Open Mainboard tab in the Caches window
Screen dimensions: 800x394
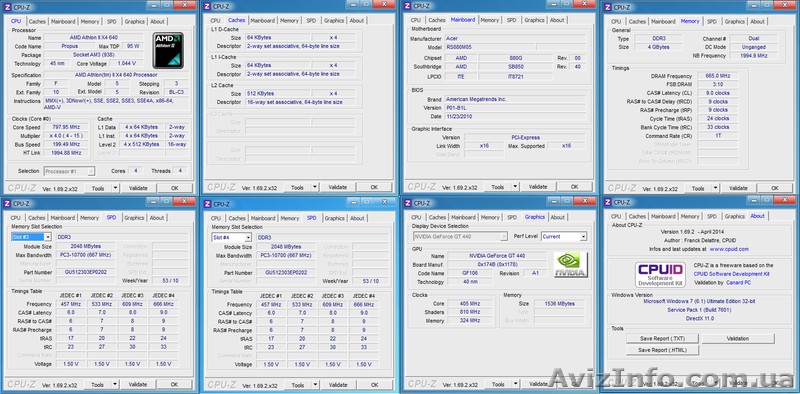click(x=263, y=20)
